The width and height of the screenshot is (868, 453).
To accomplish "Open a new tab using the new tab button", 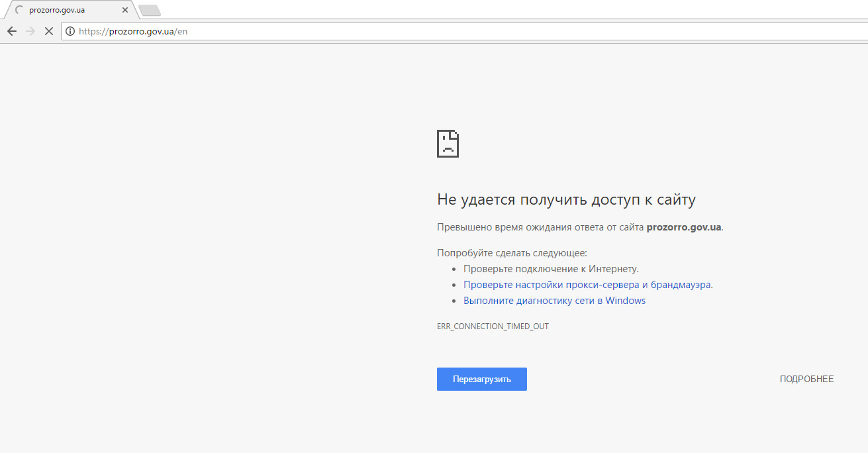I will (x=150, y=11).
